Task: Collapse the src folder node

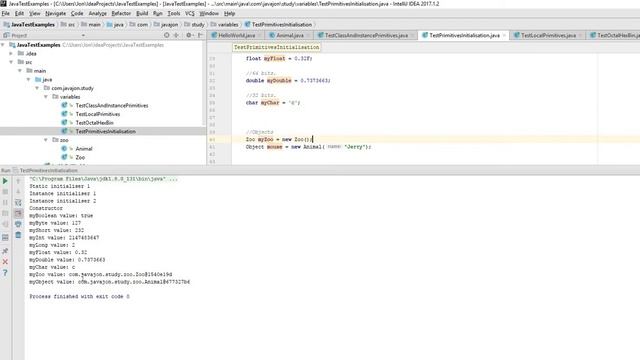Action: click(11, 62)
